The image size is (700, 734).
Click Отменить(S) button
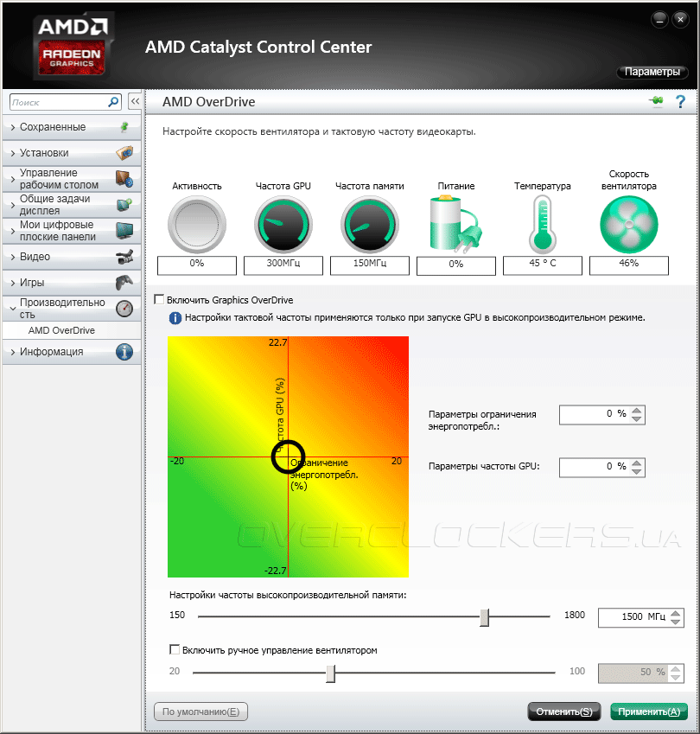563,712
